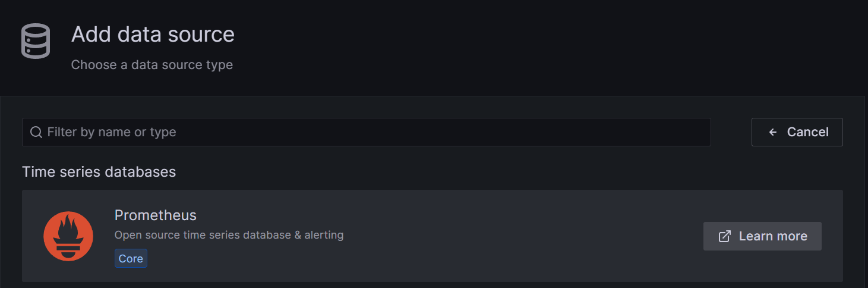Click the Choose a data source type subtitle
This screenshot has height=288, width=868.
click(x=151, y=65)
